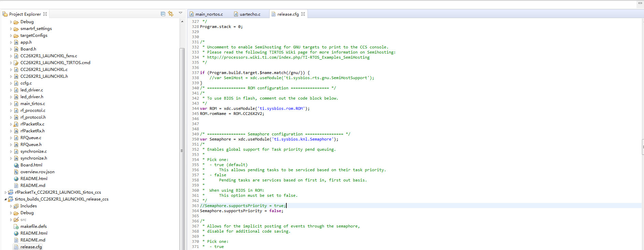This screenshot has height=250, width=644.
Task: Click the tirtos_builds project icon
Action: [11, 199]
